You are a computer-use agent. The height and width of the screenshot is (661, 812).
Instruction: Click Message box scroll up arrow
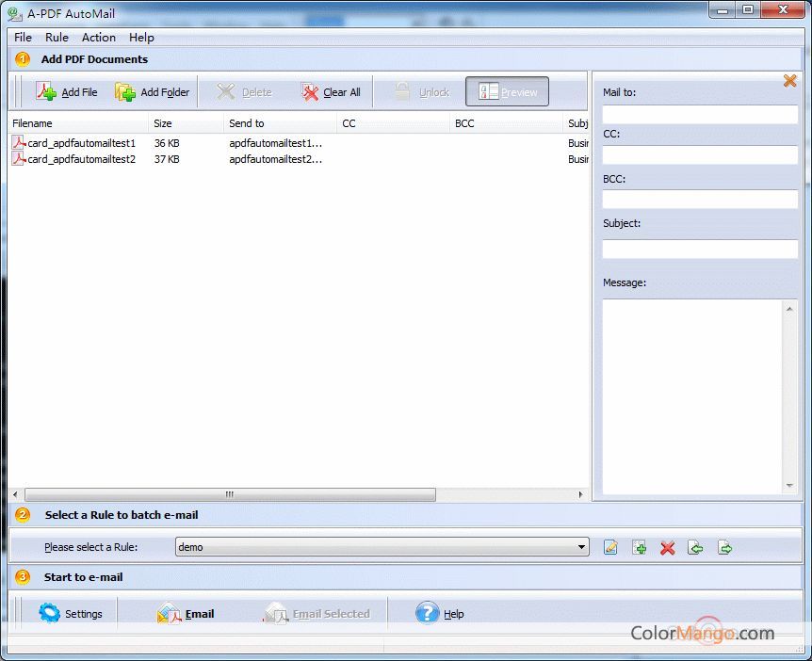(x=789, y=309)
